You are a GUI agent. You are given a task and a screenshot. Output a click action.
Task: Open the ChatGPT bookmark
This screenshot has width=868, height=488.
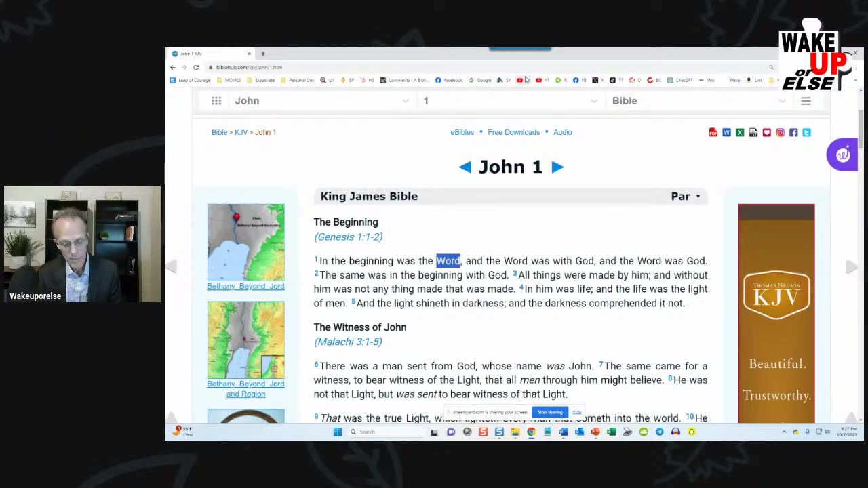tap(680, 80)
